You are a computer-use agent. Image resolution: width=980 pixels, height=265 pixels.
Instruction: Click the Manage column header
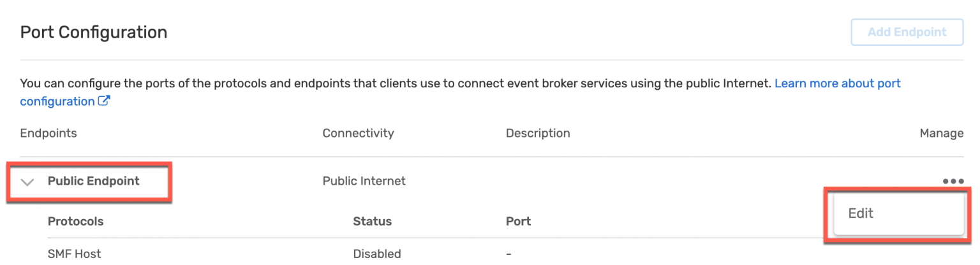point(941,133)
